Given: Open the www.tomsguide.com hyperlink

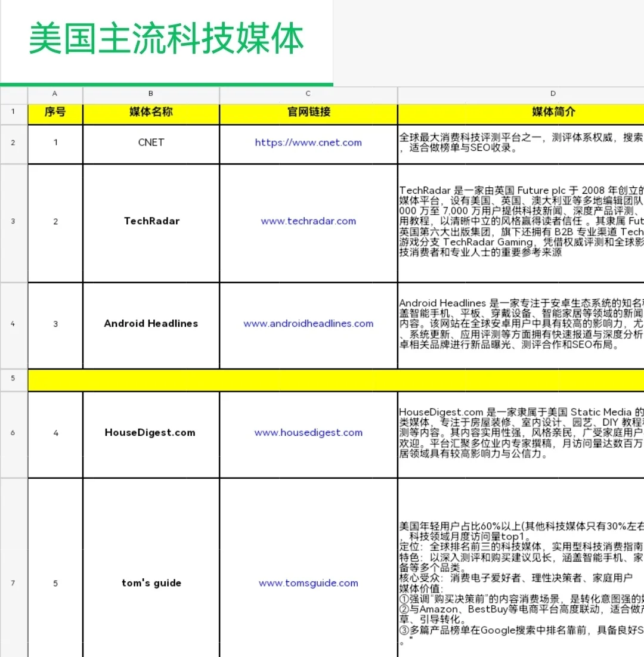Looking at the screenshot, I should 308,583.
